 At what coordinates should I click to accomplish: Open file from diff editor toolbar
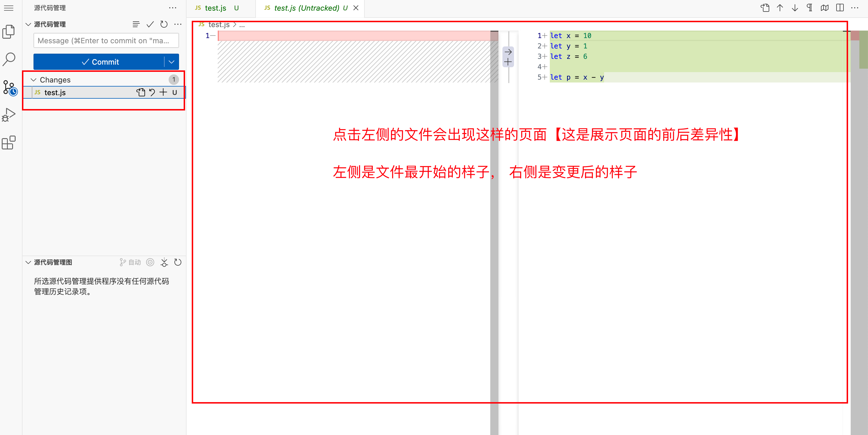(x=765, y=8)
